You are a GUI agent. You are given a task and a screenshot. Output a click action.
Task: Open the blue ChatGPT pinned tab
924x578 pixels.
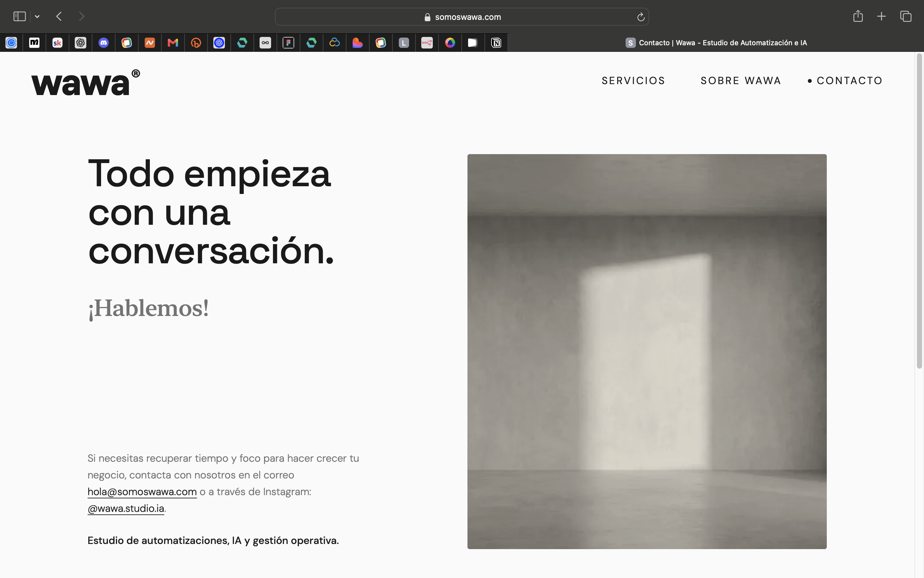(219, 42)
